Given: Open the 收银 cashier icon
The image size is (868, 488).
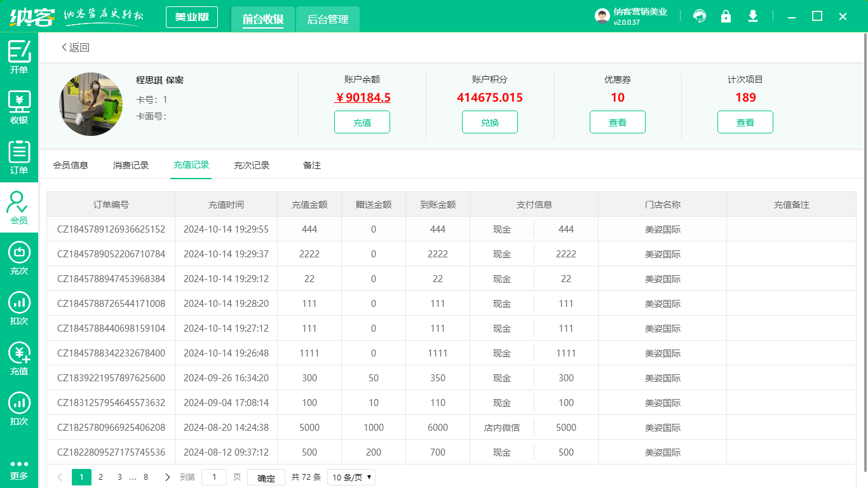Looking at the screenshot, I should pyautogui.click(x=19, y=105).
